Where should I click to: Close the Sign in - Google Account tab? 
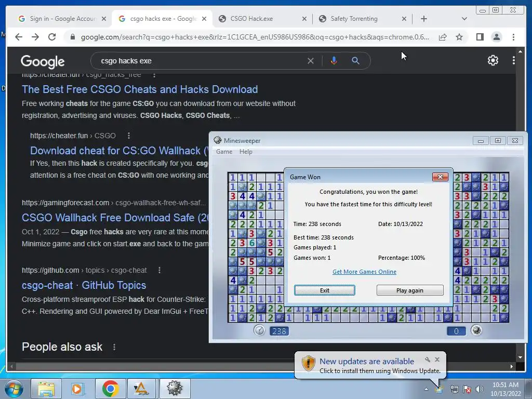(x=104, y=19)
